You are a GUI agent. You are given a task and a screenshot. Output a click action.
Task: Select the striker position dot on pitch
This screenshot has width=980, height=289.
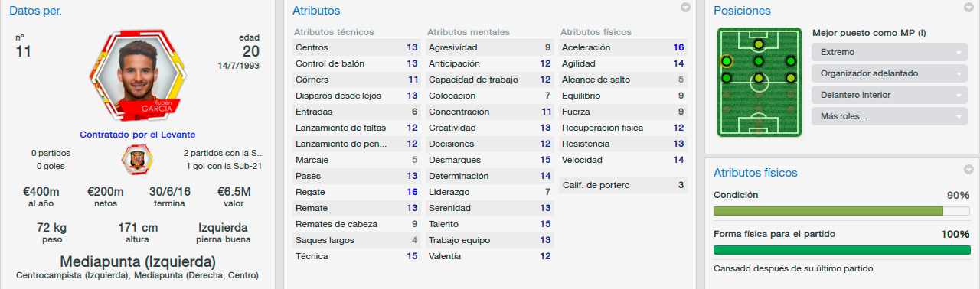pos(759,44)
